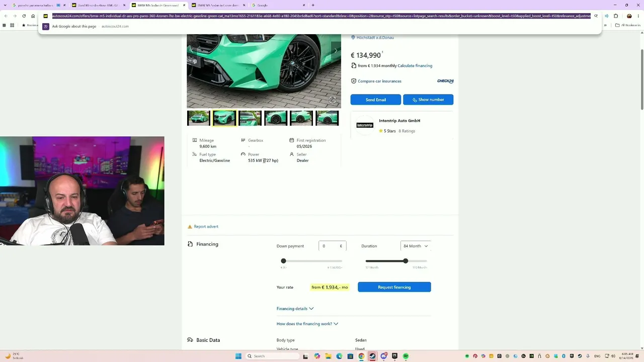Select the third car thumbnail

click(250, 118)
